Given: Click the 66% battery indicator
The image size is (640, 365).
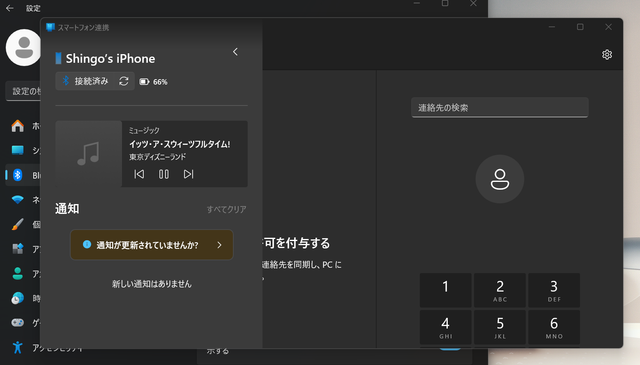Looking at the screenshot, I should [x=153, y=82].
